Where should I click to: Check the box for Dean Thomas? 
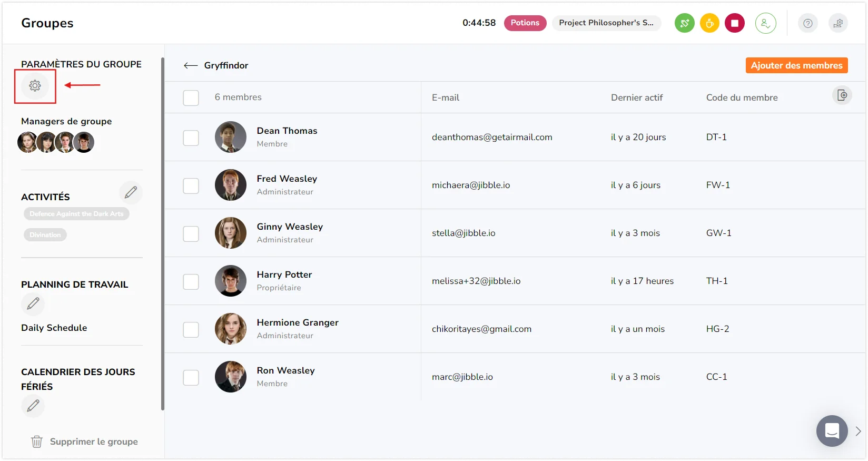coord(191,138)
